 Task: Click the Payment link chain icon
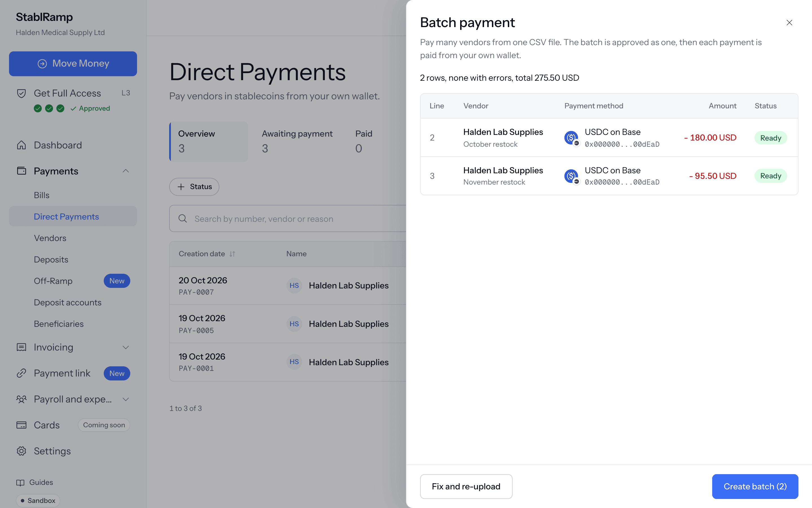point(21,373)
